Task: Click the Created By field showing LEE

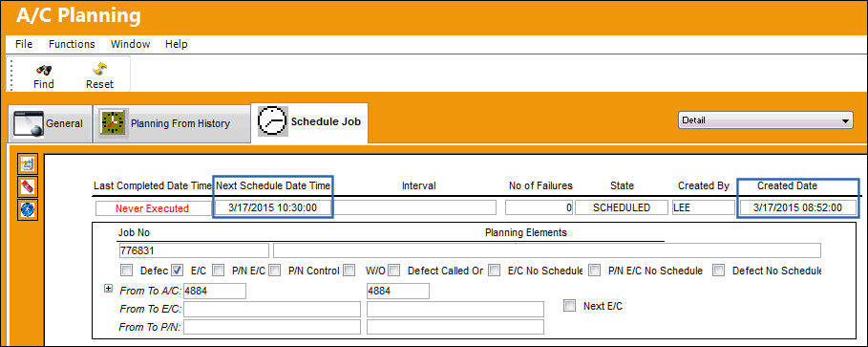Action: point(704,207)
